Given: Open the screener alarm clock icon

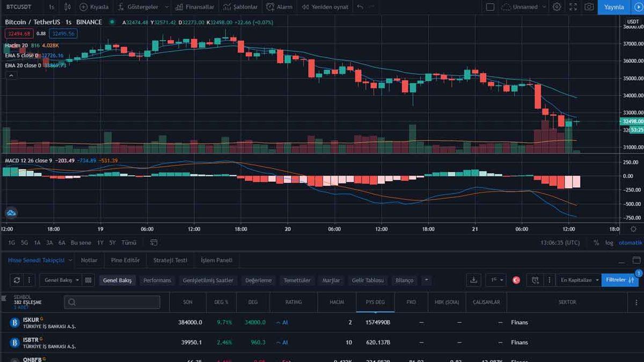Looking at the screenshot, I should 535,280.
